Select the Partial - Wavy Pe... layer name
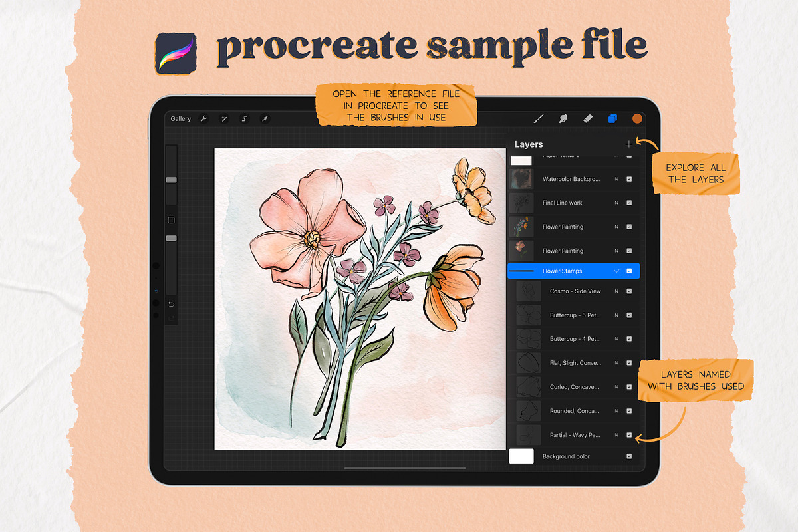Image resolution: width=798 pixels, height=532 pixels. click(x=575, y=435)
